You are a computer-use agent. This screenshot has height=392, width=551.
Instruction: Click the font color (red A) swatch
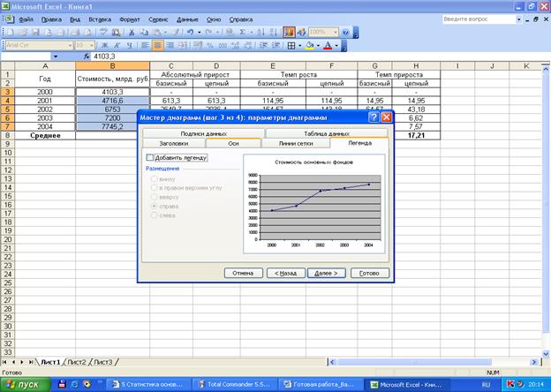328,45
